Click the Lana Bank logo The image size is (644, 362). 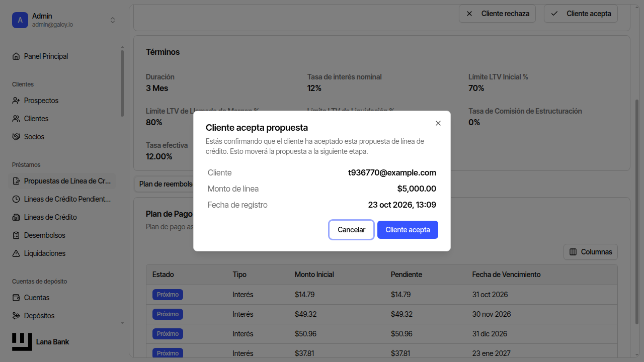(x=22, y=342)
